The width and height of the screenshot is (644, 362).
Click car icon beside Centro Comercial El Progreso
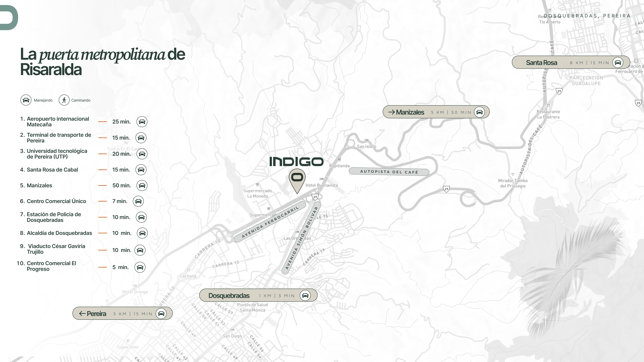point(140,267)
